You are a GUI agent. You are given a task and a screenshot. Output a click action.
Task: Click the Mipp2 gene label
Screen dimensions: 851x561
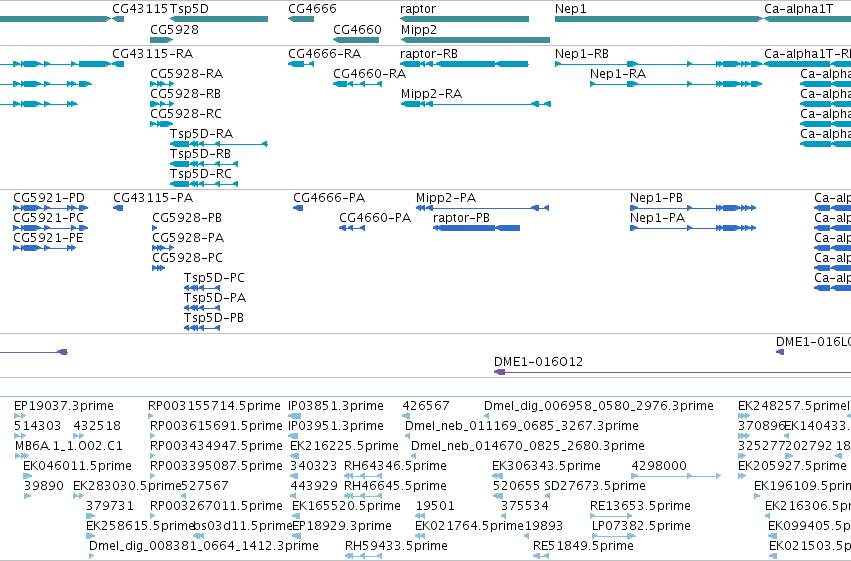419,29
